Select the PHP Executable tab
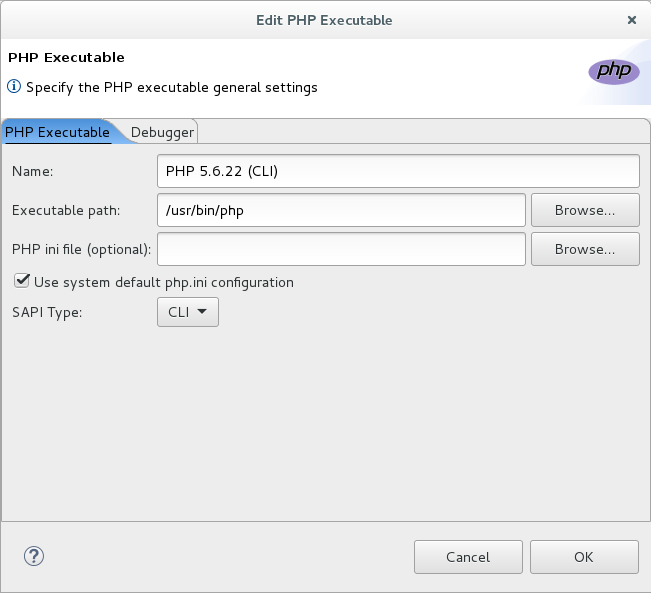Viewport: 651px width, 593px height. (x=57, y=132)
